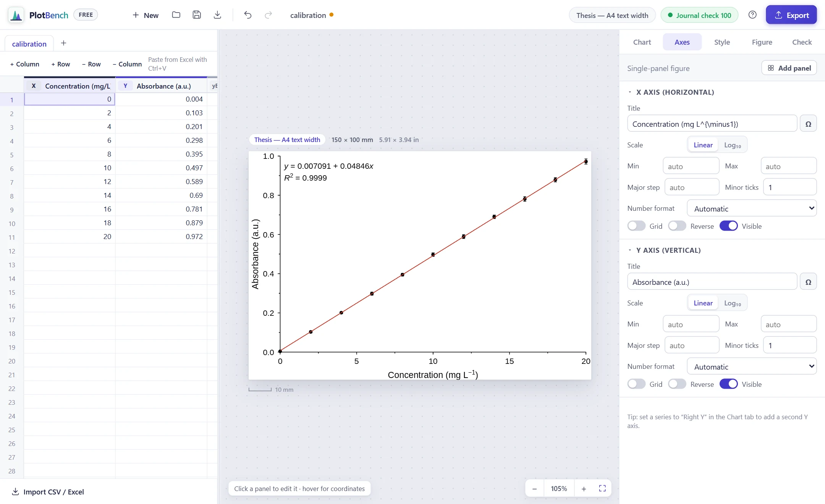Image resolution: width=825 pixels, height=504 pixels.
Task: Switch to the Figure tab
Action: [x=762, y=42]
